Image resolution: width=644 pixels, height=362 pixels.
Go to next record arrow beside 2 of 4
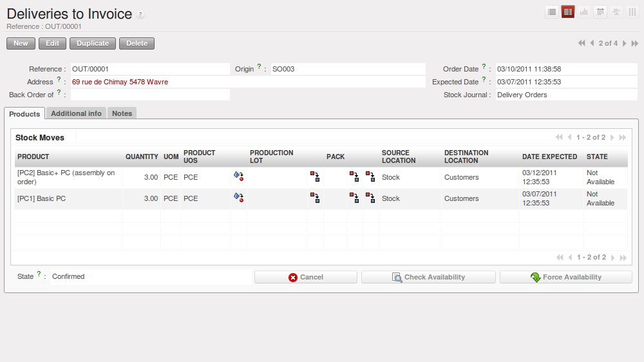click(625, 43)
